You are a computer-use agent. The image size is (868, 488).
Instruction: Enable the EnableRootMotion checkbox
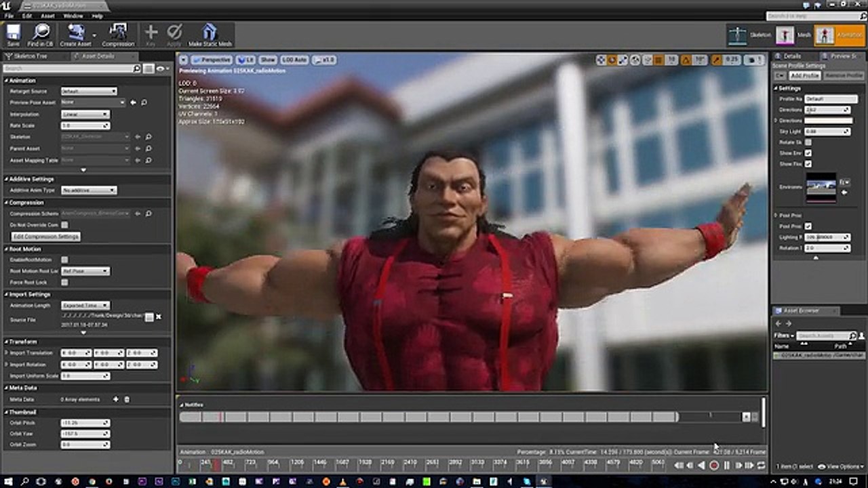coord(64,260)
